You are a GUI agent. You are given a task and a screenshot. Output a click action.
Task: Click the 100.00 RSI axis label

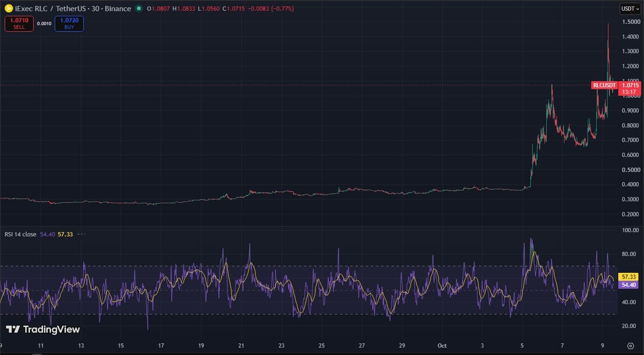[x=631, y=230]
